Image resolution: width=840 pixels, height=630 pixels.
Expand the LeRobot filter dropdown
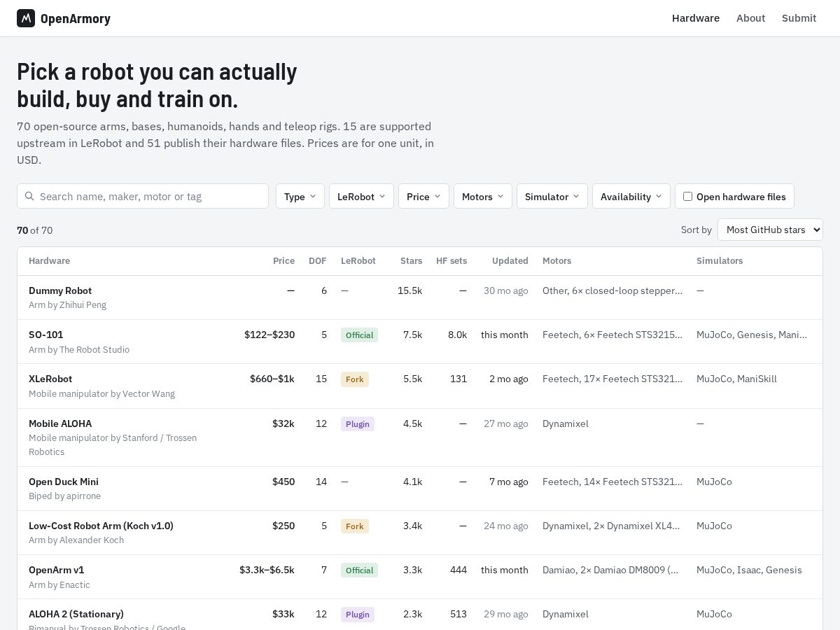point(361,196)
